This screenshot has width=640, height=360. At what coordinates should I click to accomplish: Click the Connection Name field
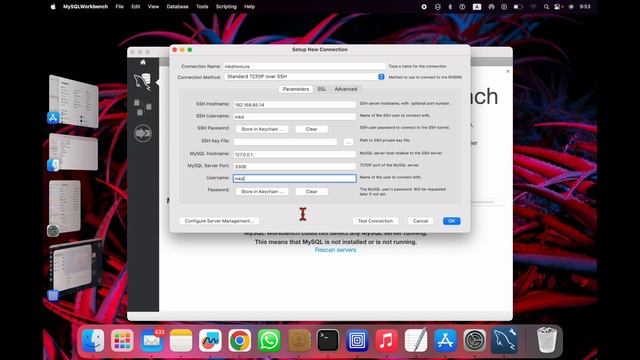[x=304, y=66]
